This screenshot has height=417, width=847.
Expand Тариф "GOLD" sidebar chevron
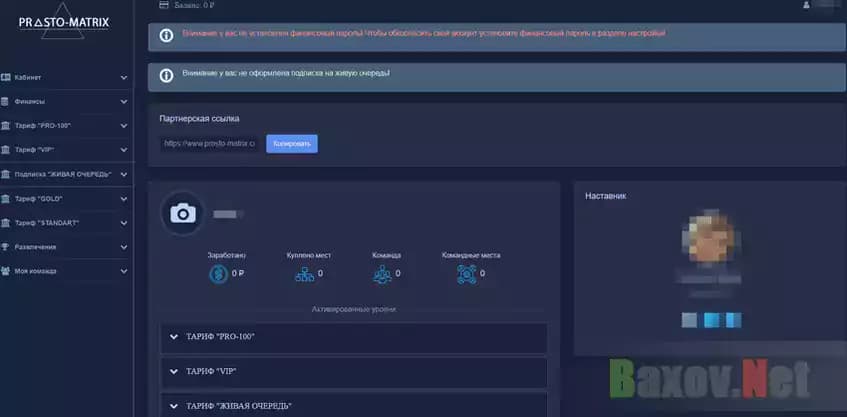tap(124, 199)
